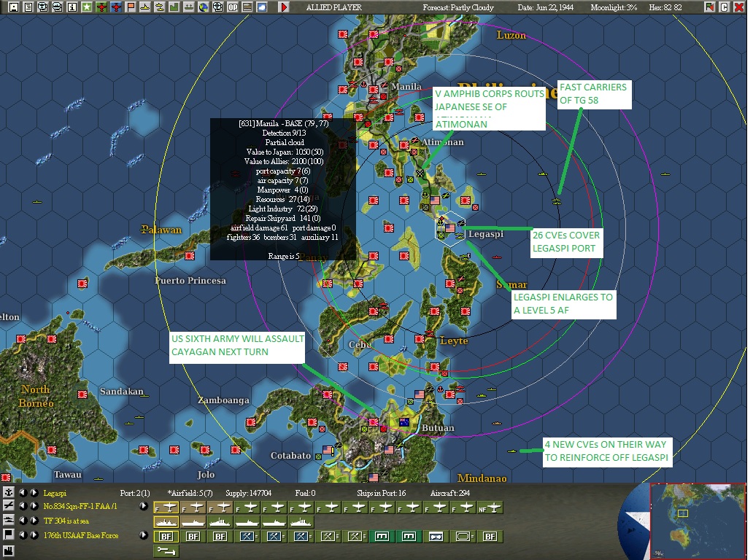Click the anchor port icon beside Legaspi
Viewport: 753px width, 560px height.
click(x=8, y=492)
